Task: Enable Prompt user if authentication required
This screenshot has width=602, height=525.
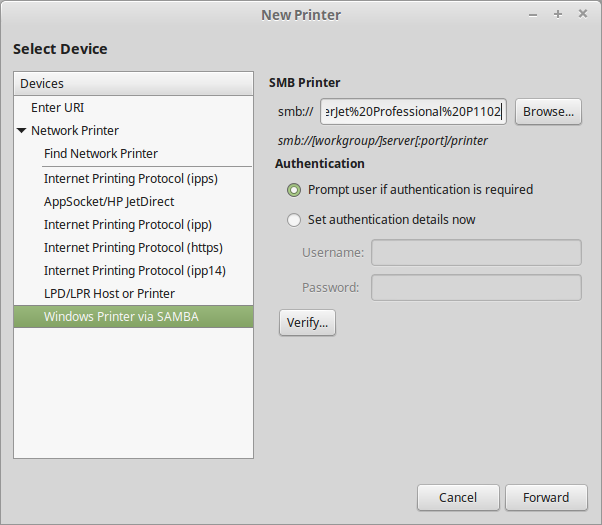Action: (x=294, y=189)
